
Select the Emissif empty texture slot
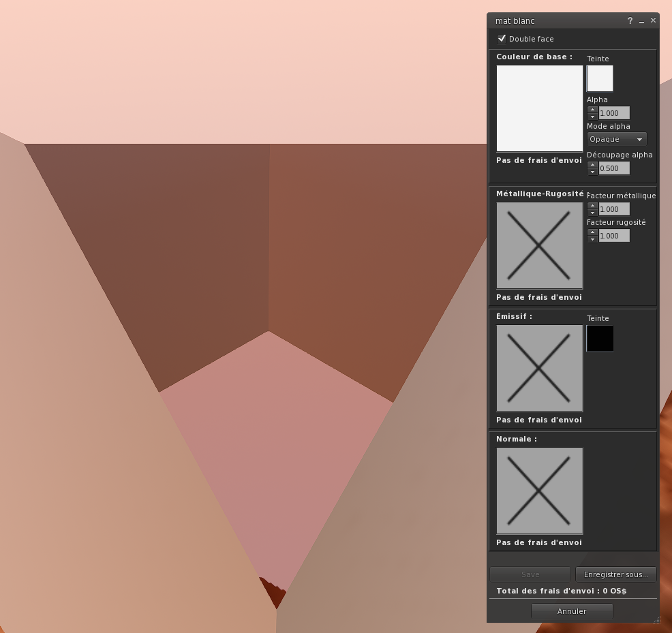539,368
